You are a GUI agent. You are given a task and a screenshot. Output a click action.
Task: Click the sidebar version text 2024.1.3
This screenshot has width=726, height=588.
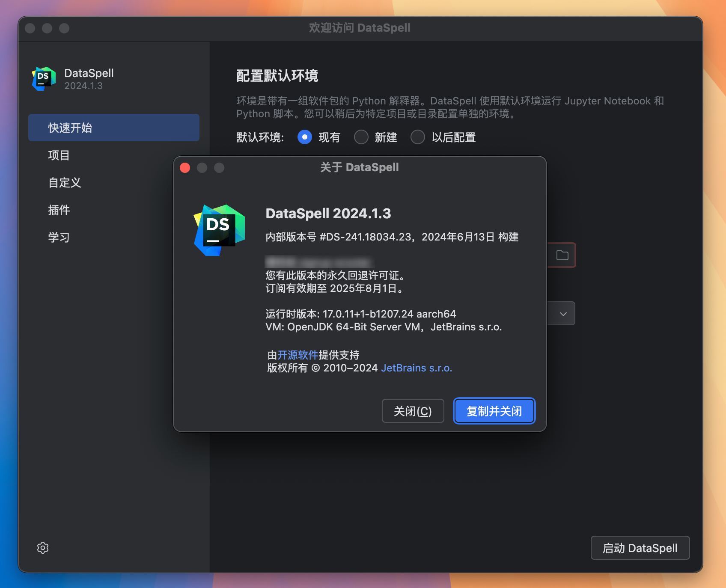[x=83, y=86]
